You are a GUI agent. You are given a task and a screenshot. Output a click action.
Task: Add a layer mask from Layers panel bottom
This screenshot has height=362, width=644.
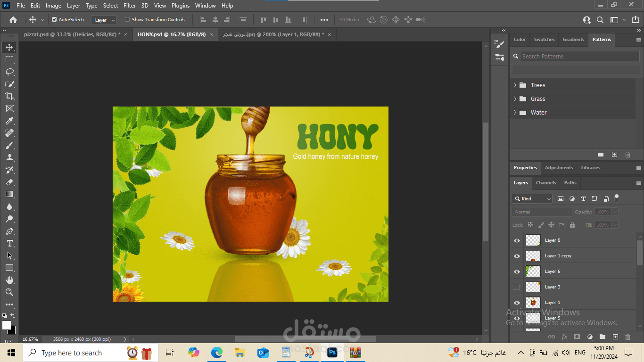pos(577,337)
